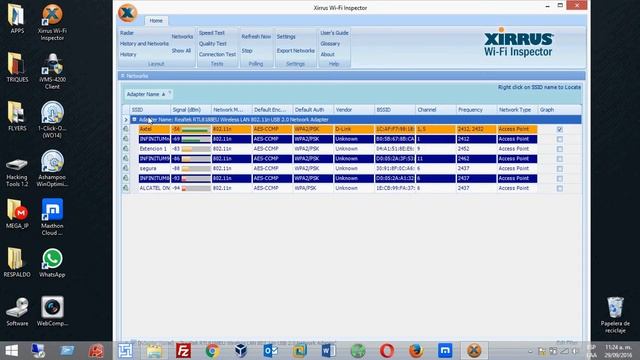Sort by the Vendor column header

click(354, 110)
